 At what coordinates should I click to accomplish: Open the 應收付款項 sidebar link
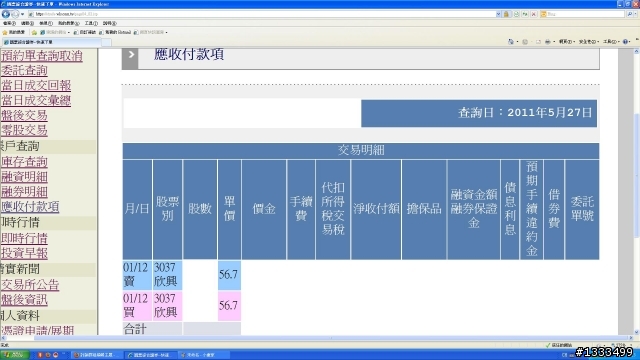pos(30,207)
